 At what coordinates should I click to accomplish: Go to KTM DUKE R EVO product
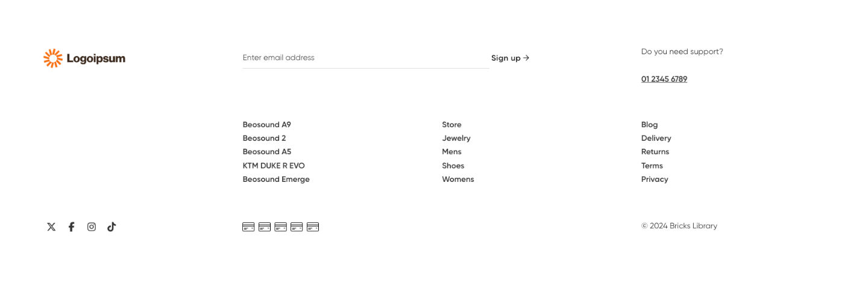pos(274,166)
